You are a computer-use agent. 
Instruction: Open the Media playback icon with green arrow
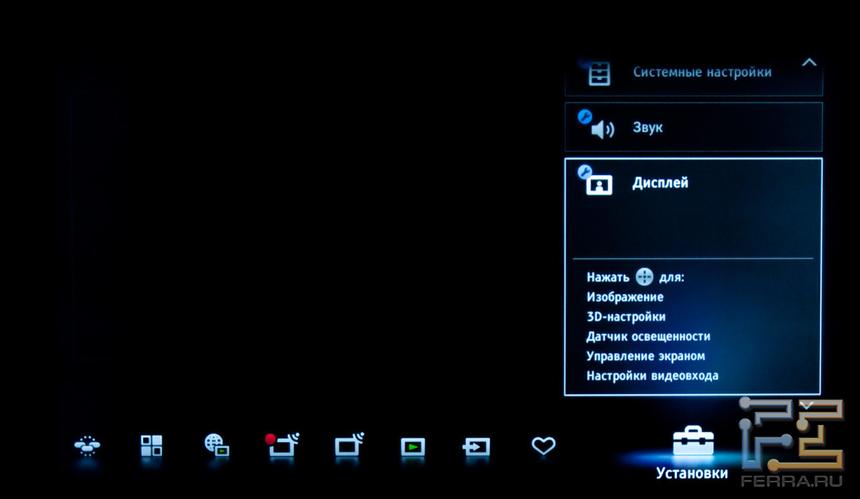click(x=413, y=447)
